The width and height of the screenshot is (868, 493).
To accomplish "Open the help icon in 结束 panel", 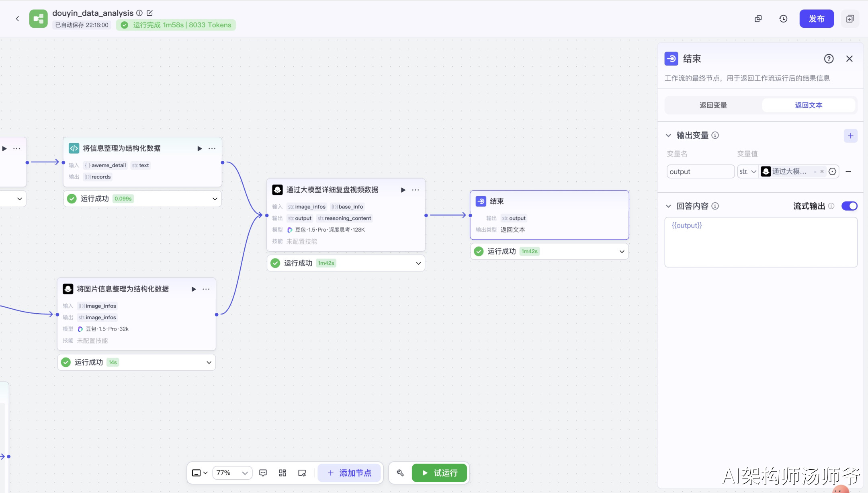I will [829, 59].
